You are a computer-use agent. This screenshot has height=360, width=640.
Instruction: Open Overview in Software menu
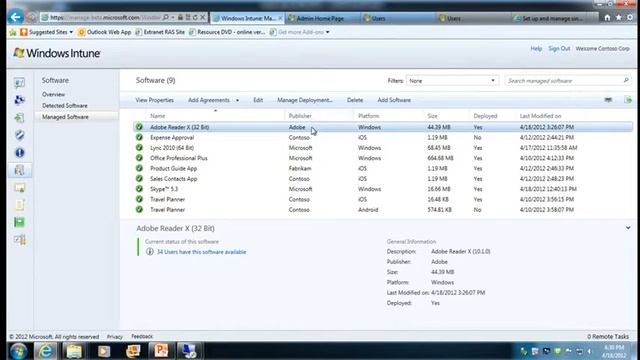tap(53, 94)
